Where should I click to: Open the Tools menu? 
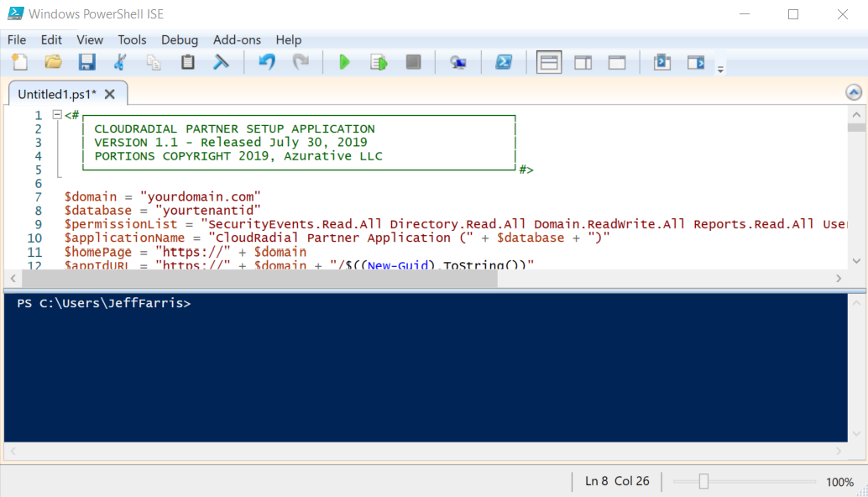132,39
